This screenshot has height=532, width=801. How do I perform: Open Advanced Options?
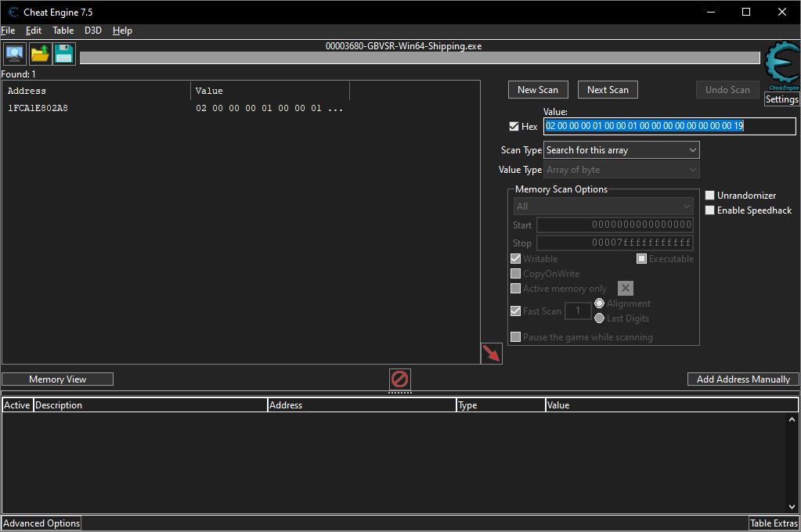pyautogui.click(x=41, y=523)
